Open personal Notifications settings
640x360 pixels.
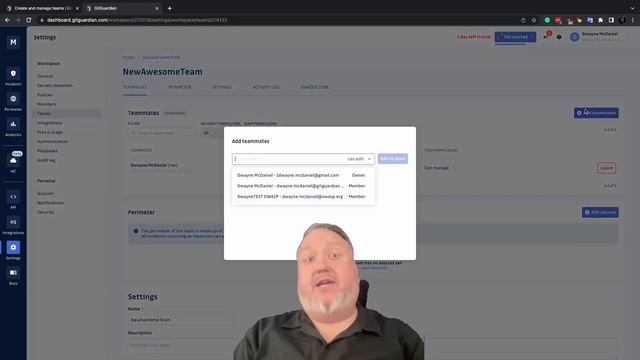pos(50,203)
